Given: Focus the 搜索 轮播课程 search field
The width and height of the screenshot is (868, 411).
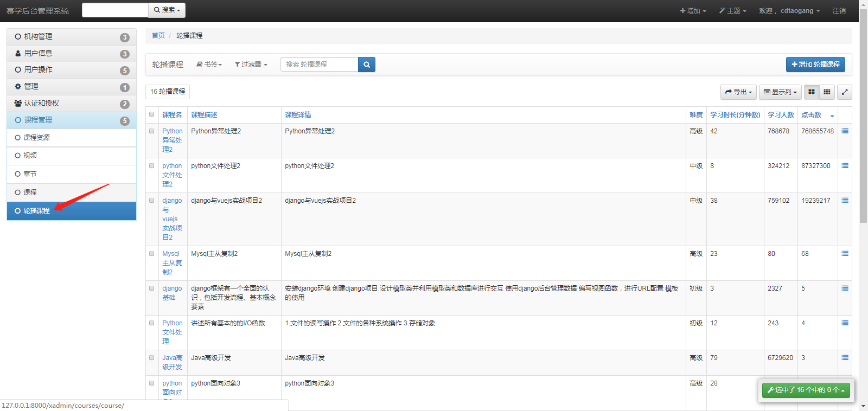Looking at the screenshot, I should [320, 65].
